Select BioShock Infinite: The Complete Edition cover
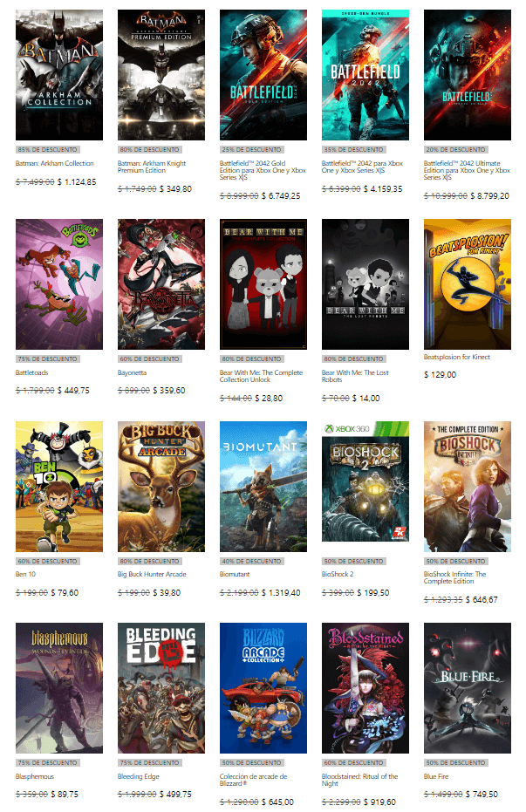The height and width of the screenshot is (812, 526). click(x=467, y=487)
